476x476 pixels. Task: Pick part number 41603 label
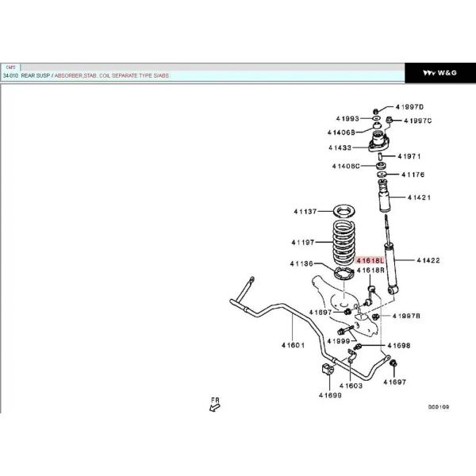(x=351, y=386)
